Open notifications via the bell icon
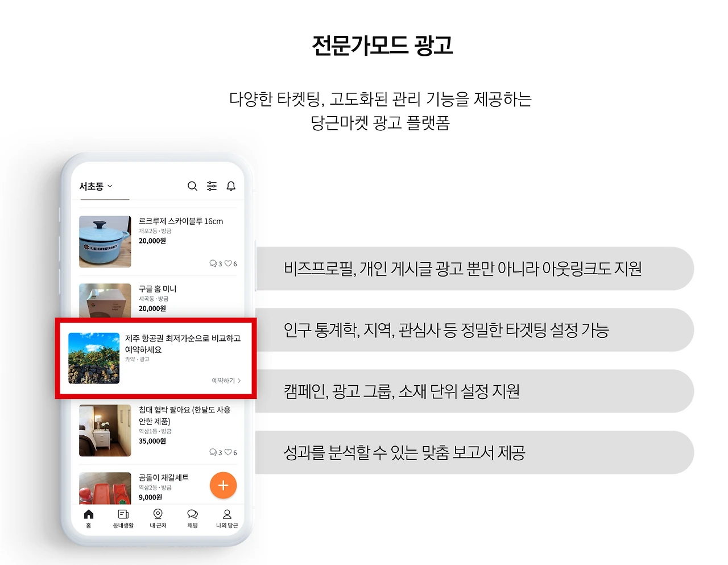The height and width of the screenshot is (565, 728). [x=231, y=186]
